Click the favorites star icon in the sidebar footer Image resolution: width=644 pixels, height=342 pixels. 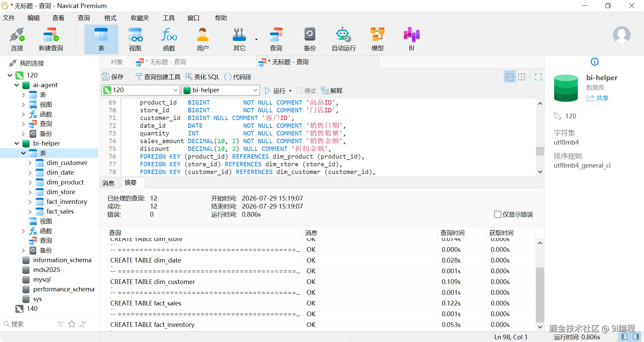click(72, 324)
